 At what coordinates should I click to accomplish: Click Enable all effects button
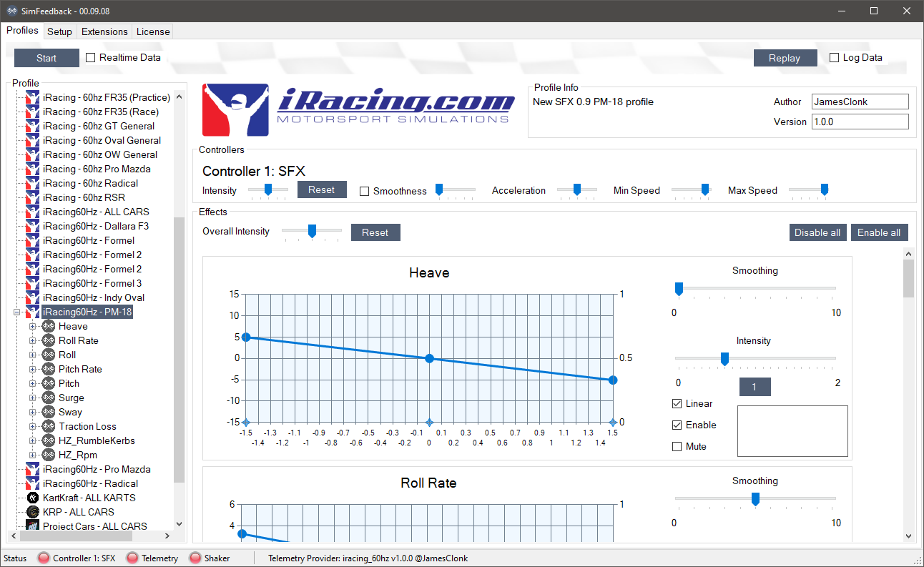[x=879, y=232]
